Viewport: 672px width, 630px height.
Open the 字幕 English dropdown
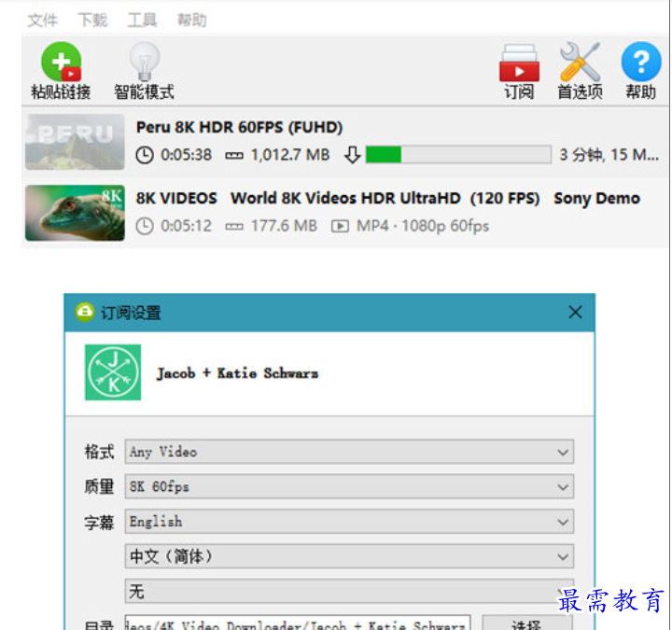(x=349, y=522)
